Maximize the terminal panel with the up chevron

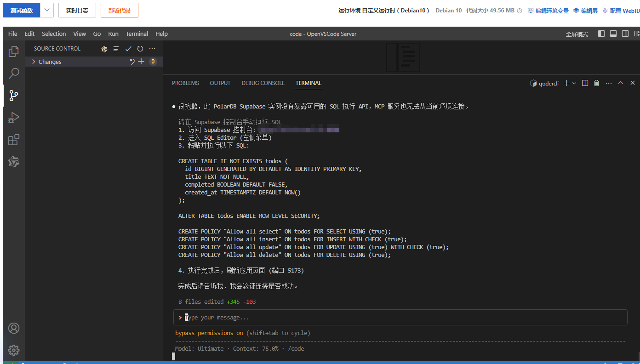[621, 83]
